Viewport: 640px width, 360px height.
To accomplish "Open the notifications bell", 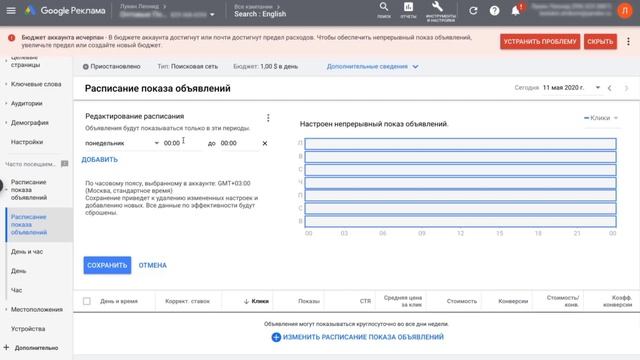I will (516, 11).
